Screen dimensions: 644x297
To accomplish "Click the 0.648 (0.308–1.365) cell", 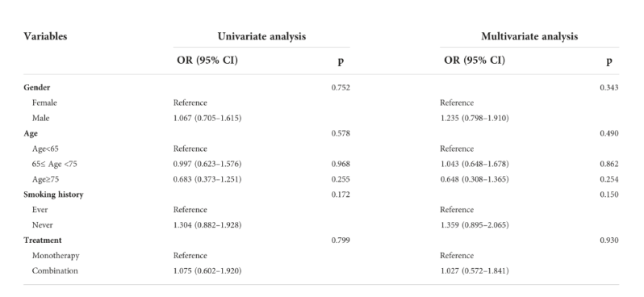I will pyautogui.click(x=475, y=179).
